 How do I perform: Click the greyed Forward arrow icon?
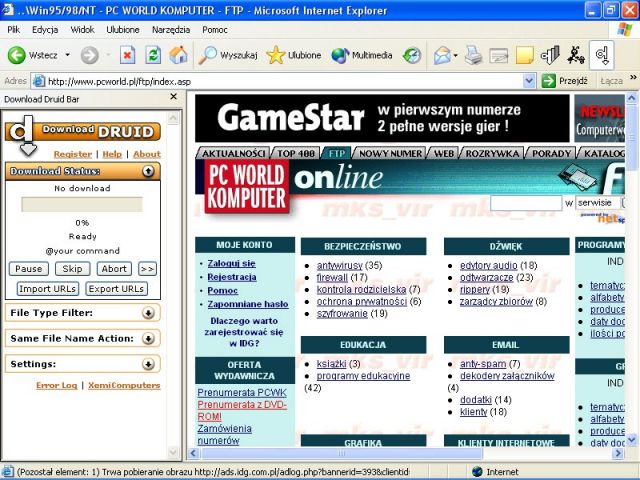click(x=89, y=55)
